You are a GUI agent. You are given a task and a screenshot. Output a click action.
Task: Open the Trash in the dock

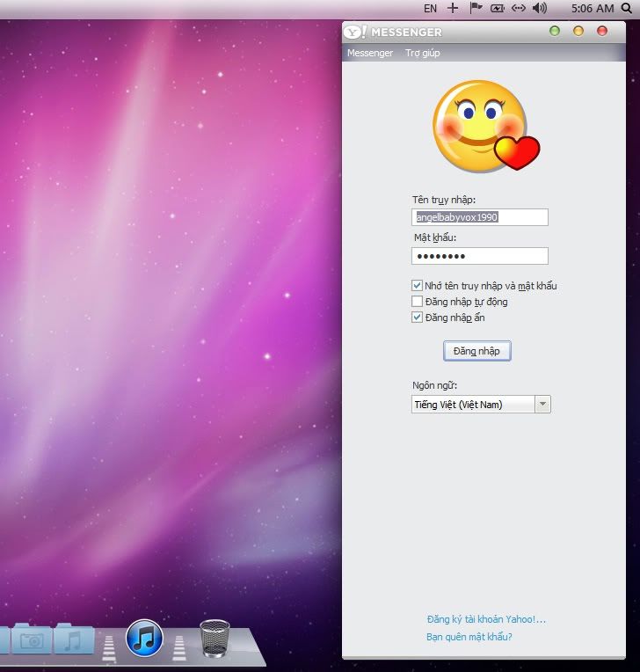(215, 638)
